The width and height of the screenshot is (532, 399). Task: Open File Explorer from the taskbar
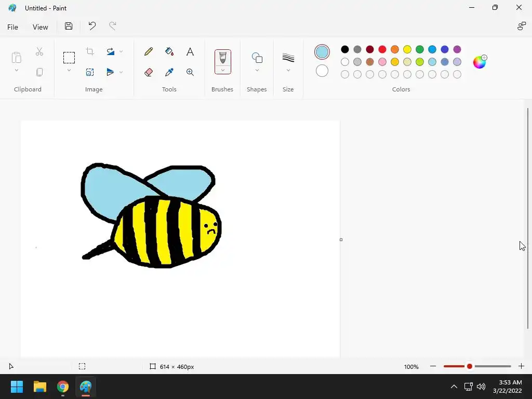(x=39, y=387)
